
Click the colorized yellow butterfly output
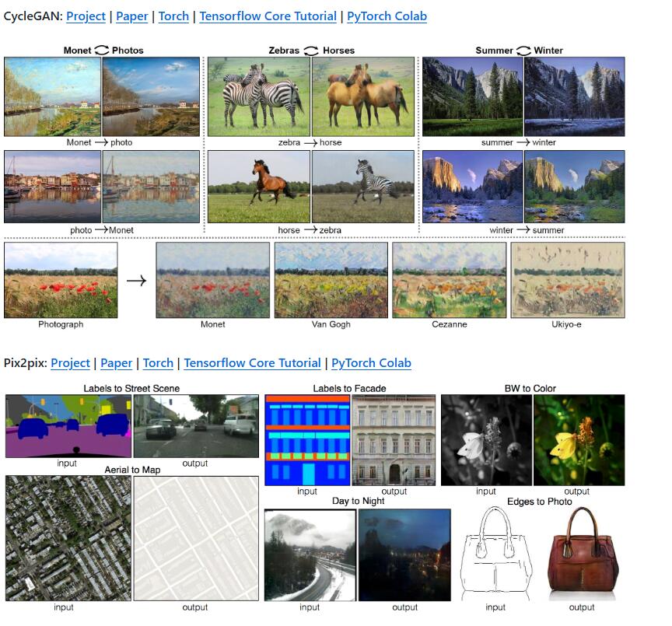pyautogui.click(x=579, y=440)
